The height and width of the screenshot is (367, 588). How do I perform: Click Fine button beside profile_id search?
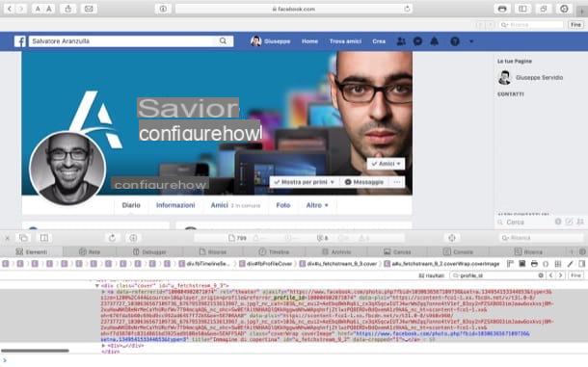(x=575, y=275)
